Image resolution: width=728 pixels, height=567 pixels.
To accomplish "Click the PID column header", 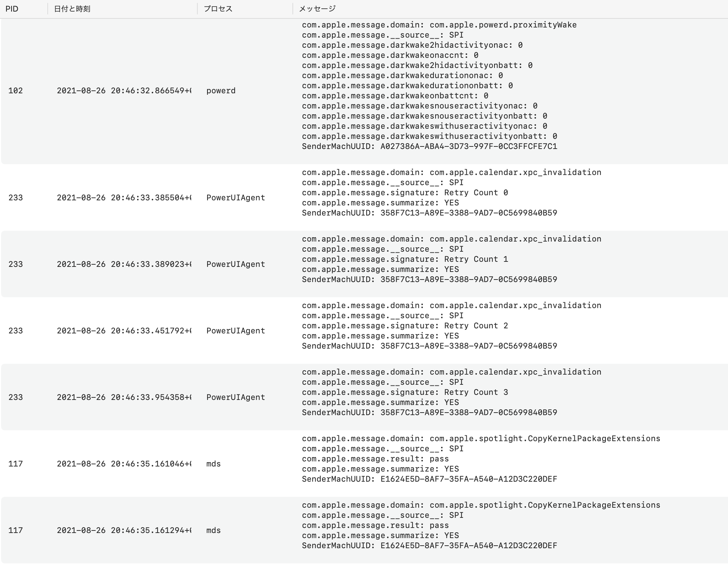I will pos(12,9).
